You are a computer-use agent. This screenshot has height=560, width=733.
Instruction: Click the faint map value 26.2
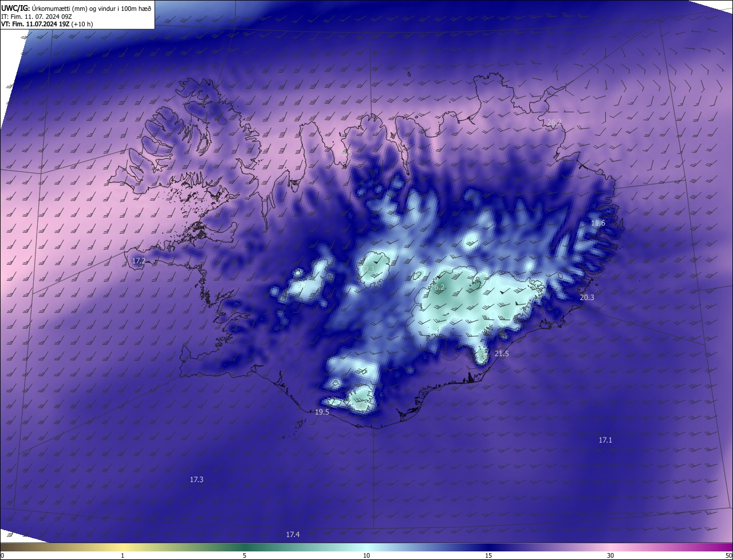pyautogui.click(x=554, y=122)
